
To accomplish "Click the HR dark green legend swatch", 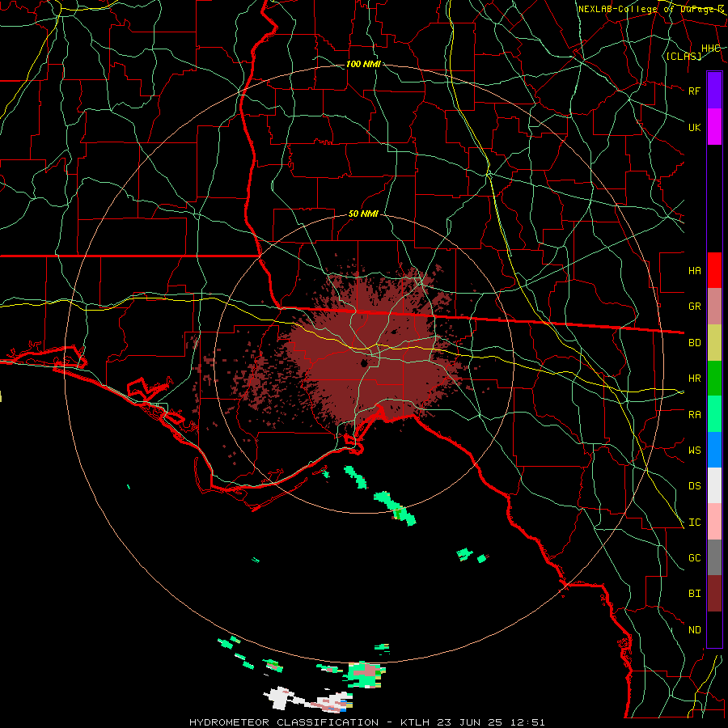I will (x=714, y=378).
